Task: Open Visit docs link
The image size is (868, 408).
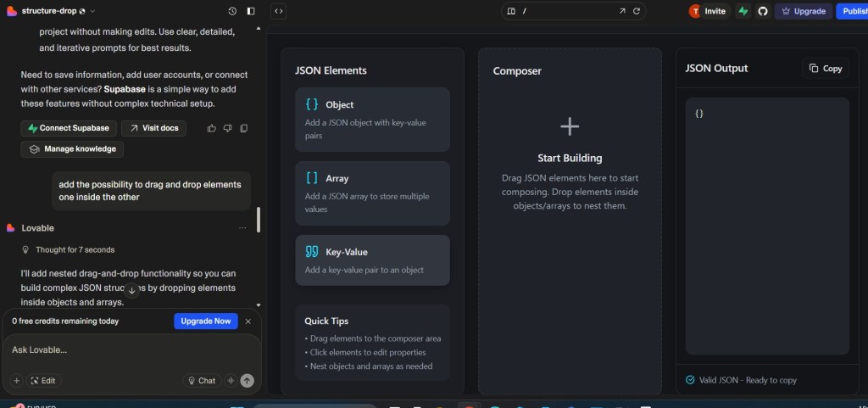Action: point(154,128)
